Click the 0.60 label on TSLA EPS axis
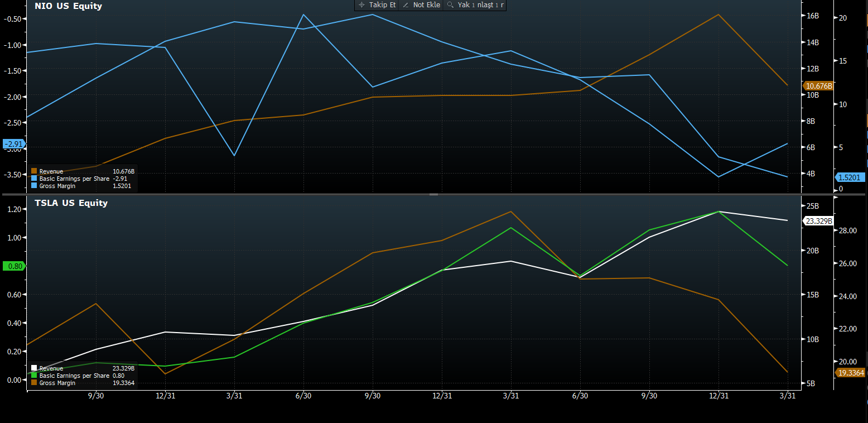Image resolution: width=868 pixels, height=423 pixels. (13, 295)
